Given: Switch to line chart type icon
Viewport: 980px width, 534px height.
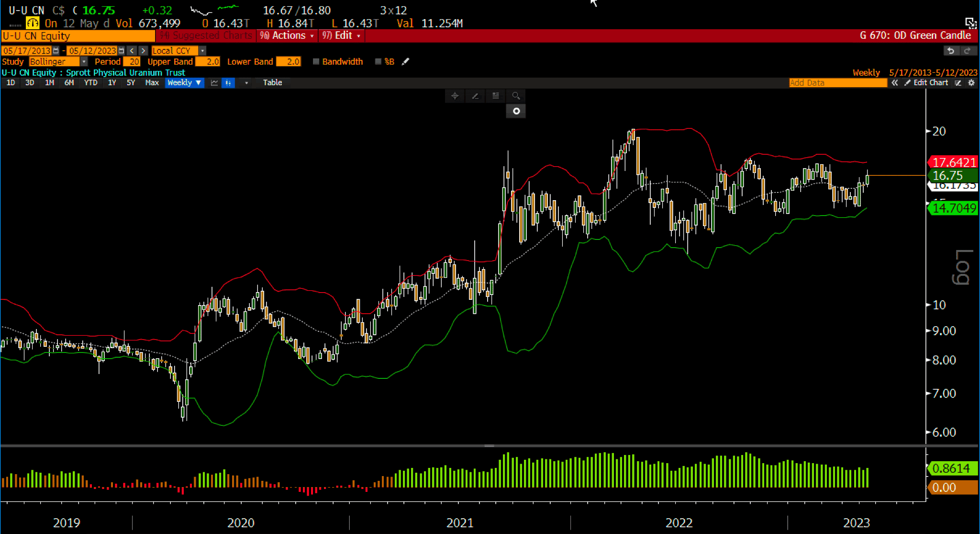Looking at the screenshot, I should [214, 83].
